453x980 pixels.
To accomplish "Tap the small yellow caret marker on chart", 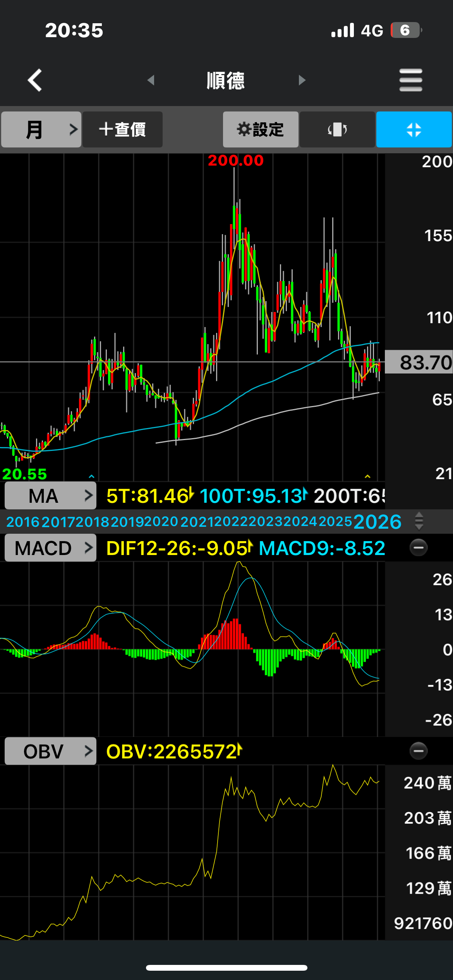I will click(x=367, y=476).
